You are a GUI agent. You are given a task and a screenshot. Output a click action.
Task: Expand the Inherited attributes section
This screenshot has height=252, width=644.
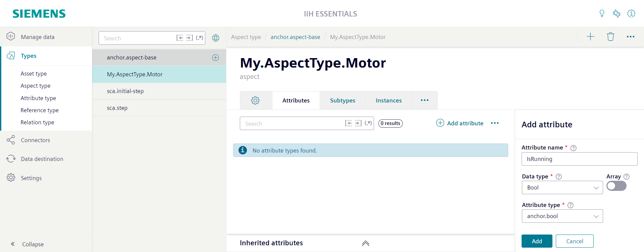366,243
